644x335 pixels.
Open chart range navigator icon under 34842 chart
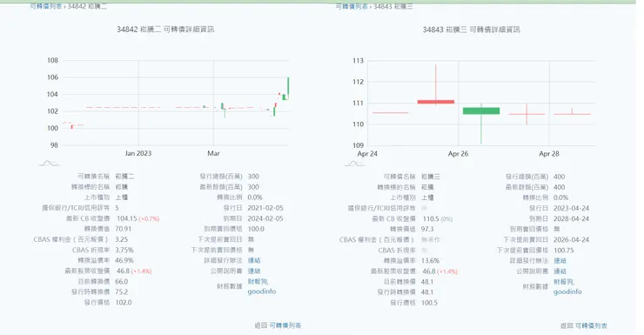[x=50, y=164]
